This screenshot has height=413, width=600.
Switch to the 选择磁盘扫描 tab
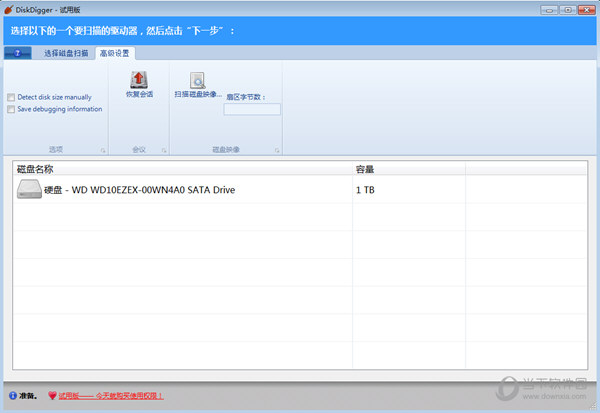(66, 53)
